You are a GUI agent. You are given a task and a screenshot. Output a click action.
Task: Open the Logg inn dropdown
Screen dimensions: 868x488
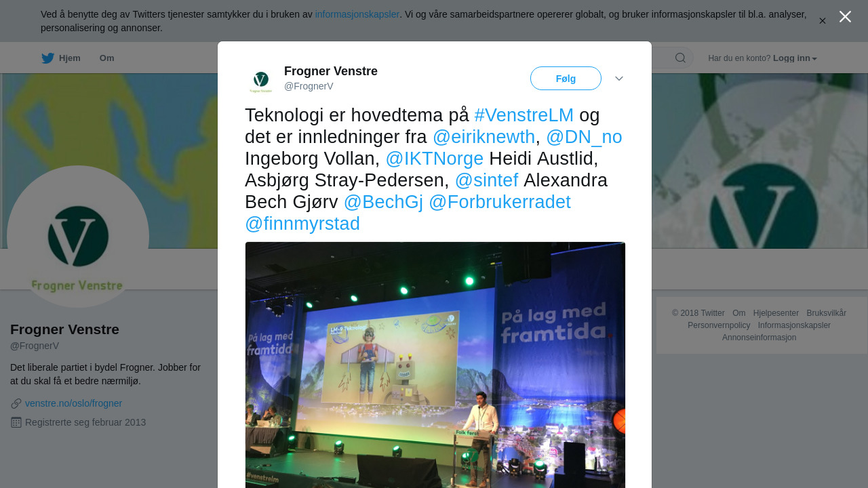pyautogui.click(x=795, y=58)
